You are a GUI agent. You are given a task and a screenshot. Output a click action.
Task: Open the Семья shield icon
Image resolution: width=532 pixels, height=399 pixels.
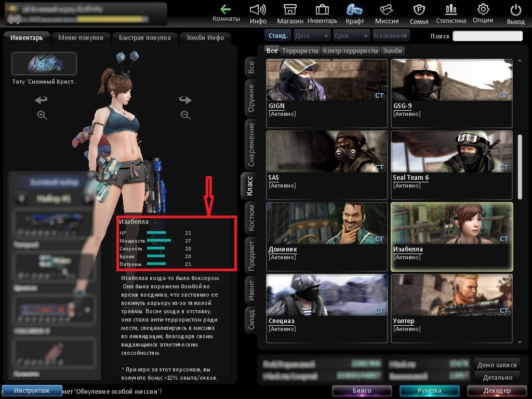point(419,14)
